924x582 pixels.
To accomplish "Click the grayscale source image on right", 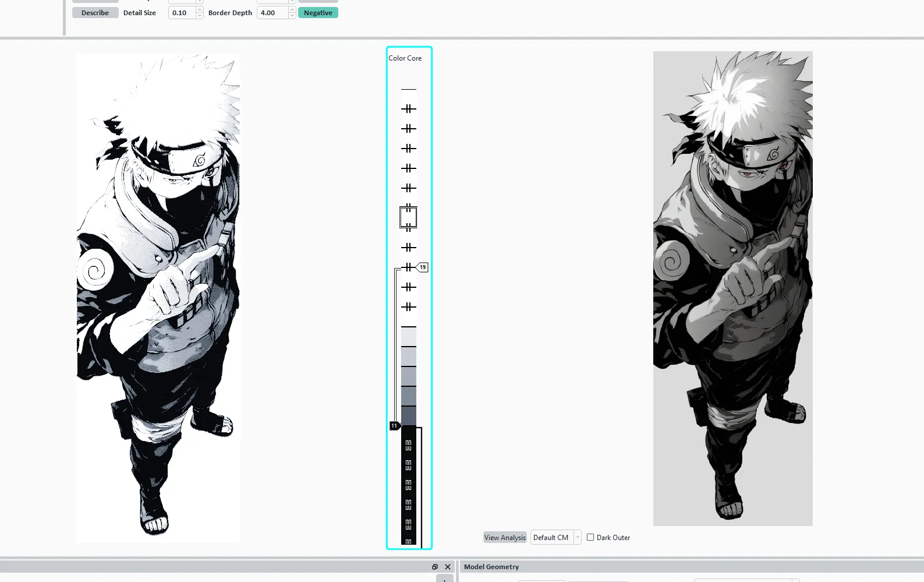I will tap(733, 288).
